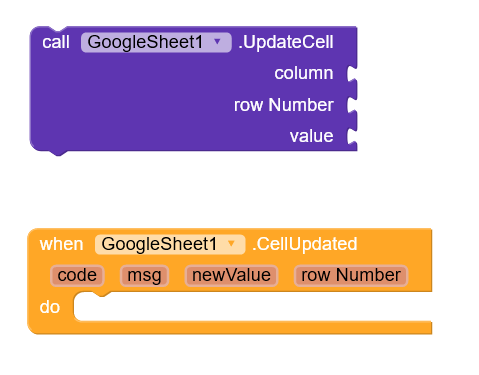Click the orange dropdown arrow beside GoogleSheet1
Image resolution: width=479 pixels, height=375 pixels.
[231, 244]
